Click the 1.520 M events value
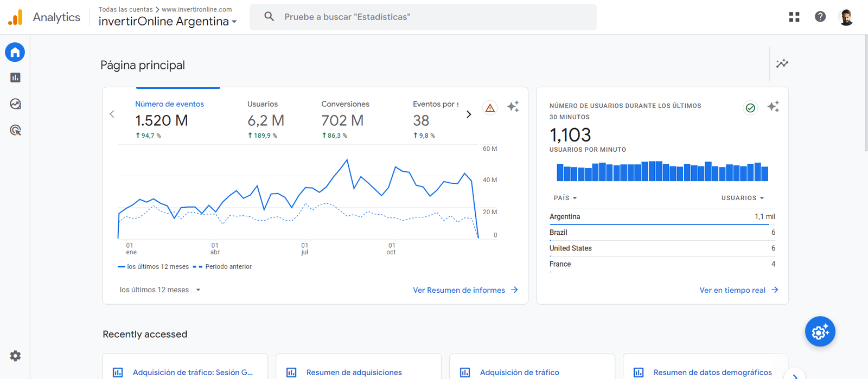The image size is (868, 379). [x=162, y=120]
